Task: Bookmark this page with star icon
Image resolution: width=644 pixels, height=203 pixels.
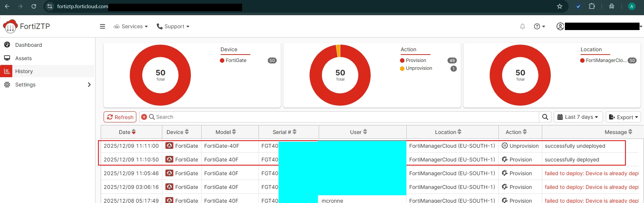Action: tap(560, 6)
